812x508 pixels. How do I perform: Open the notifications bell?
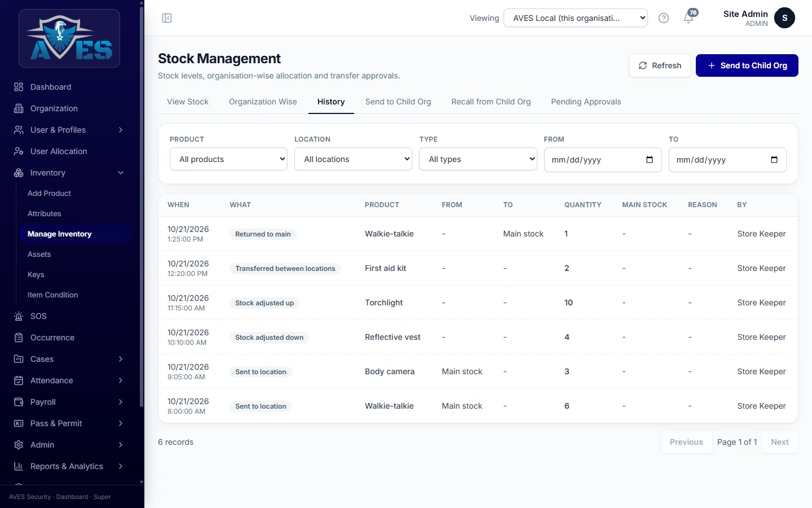pyautogui.click(x=689, y=18)
